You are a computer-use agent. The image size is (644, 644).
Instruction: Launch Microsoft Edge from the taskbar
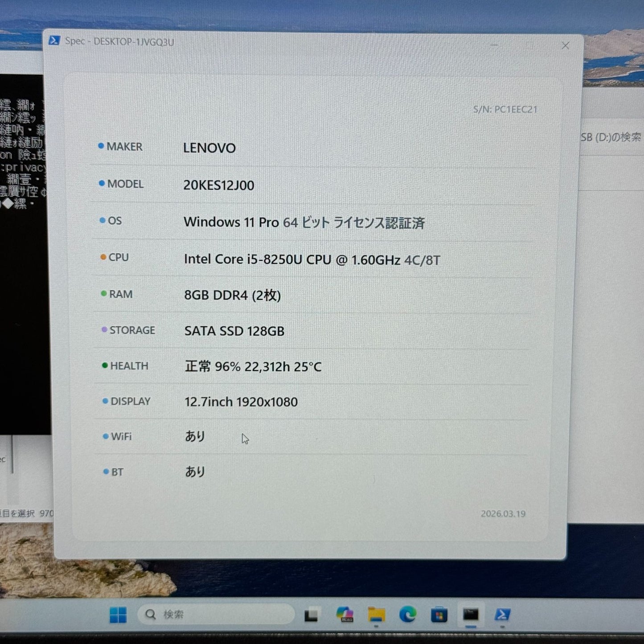click(x=407, y=615)
